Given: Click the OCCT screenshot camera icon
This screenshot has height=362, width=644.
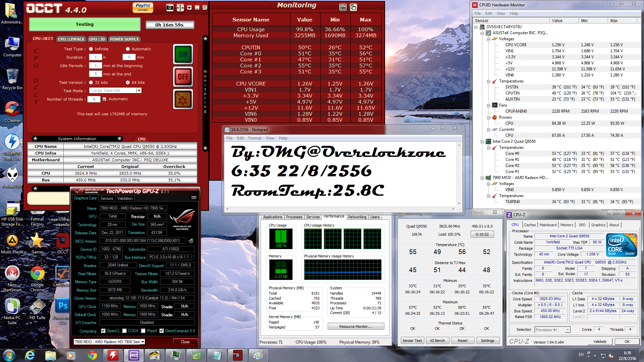Looking at the screenshot, I should coord(170,8).
